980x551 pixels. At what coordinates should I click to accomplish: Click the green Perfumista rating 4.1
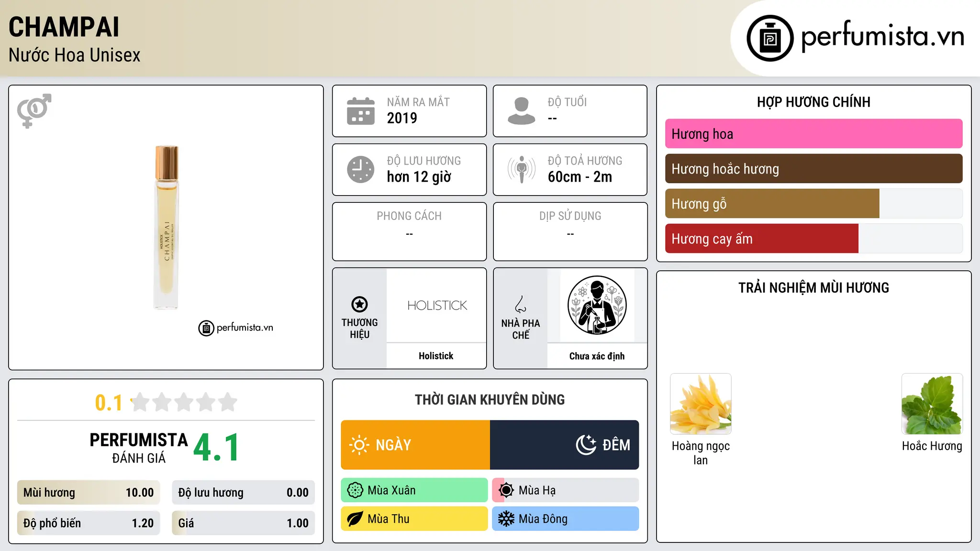point(216,448)
